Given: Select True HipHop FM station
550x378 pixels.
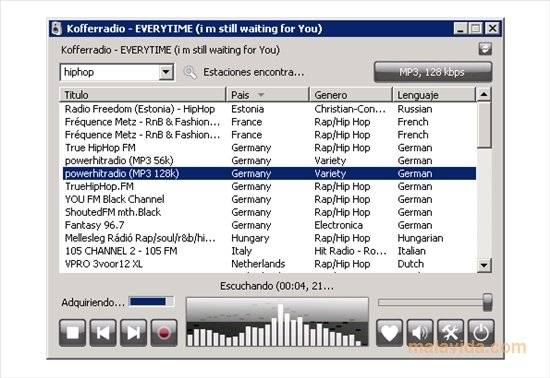Looking at the screenshot, I should pos(269,148).
